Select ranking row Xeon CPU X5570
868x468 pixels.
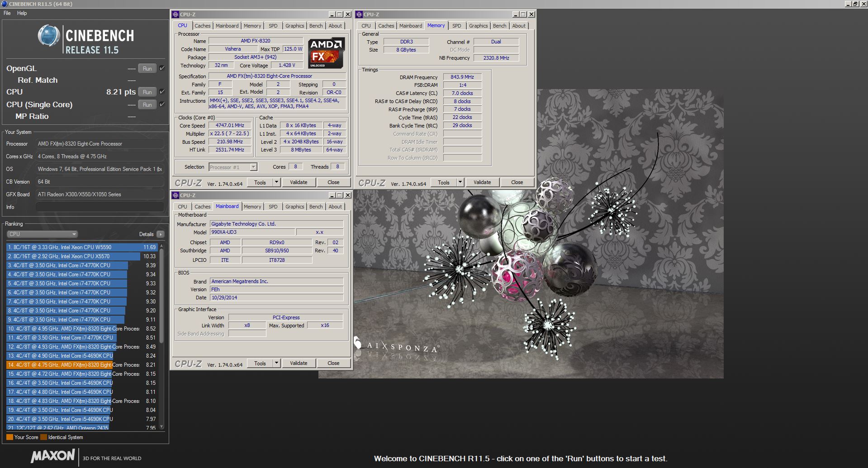pyautogui.click(x=82, y=256)
